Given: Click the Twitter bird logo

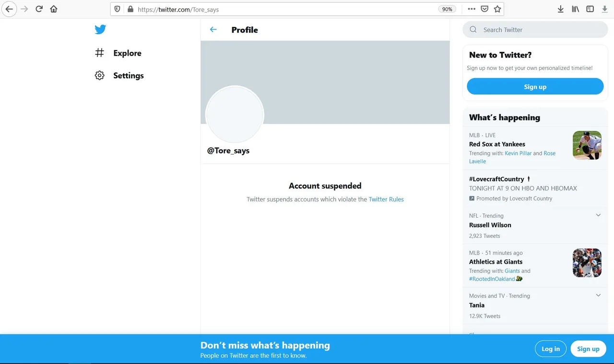Looking at the screenshot, I should [x=100, y=30].
